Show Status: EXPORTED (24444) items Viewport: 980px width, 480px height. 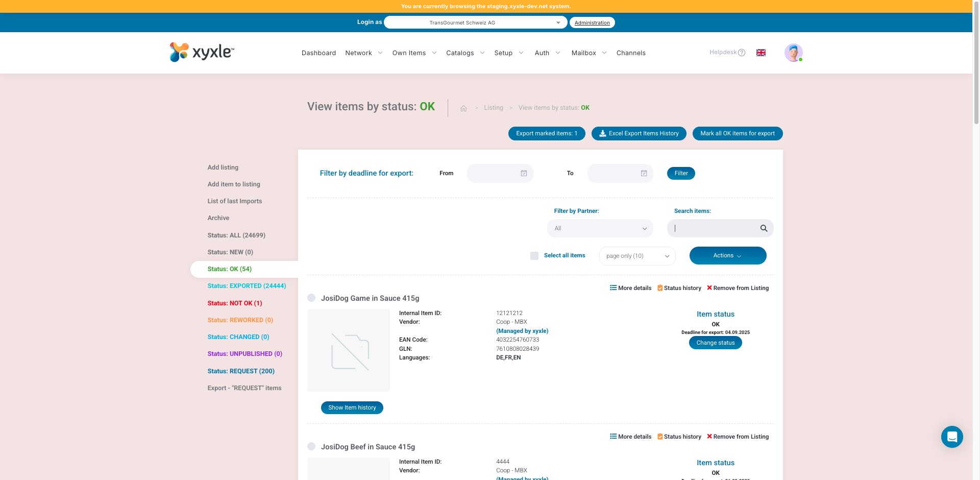coord(247,286)
